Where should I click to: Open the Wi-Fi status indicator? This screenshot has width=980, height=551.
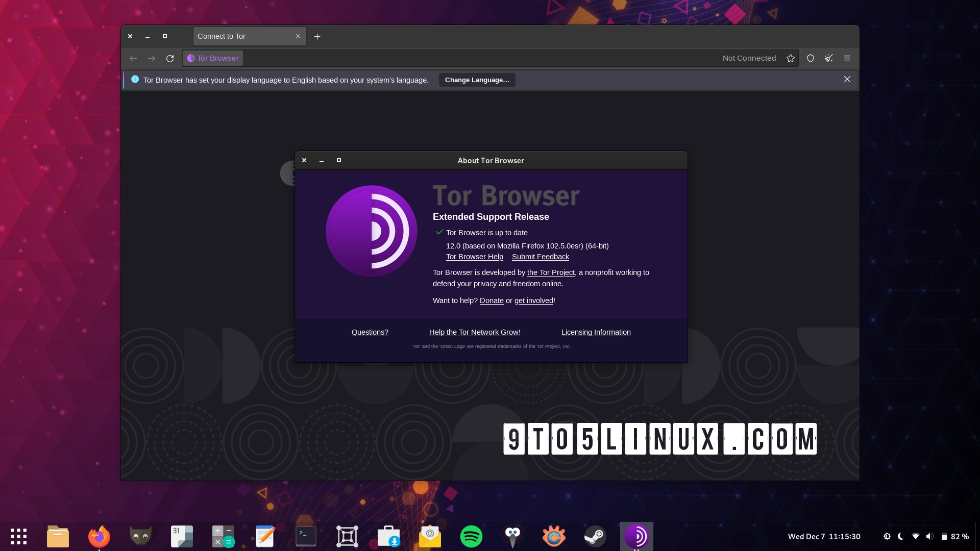pos(915,536)
